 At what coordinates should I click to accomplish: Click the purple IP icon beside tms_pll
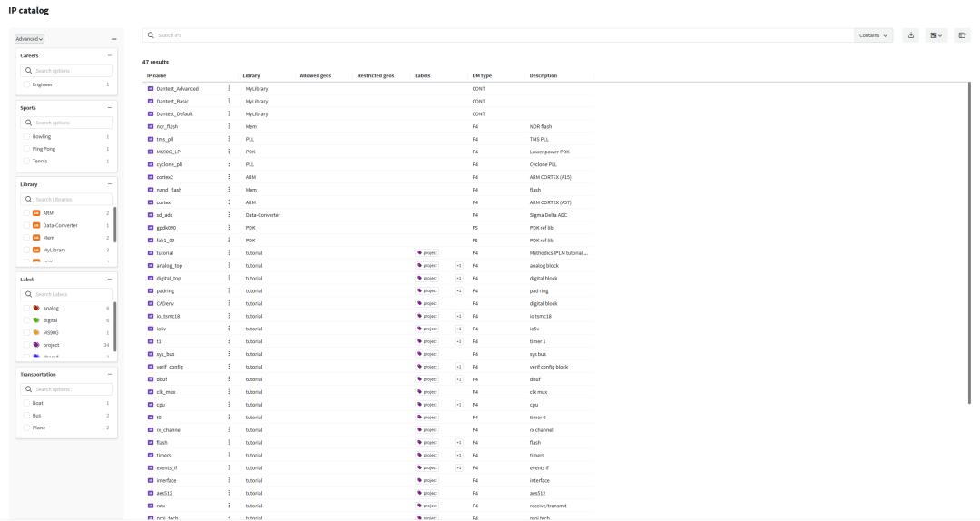[x=151, y=139]
